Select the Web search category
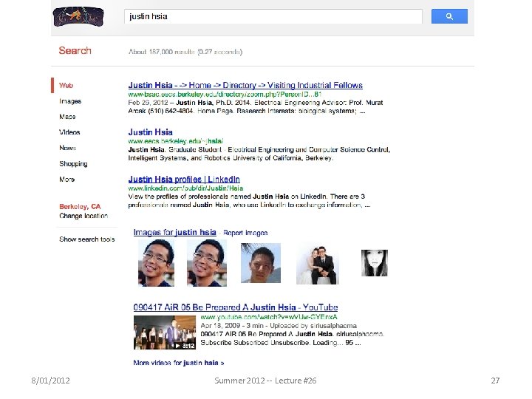The width and height of the screenshot is (532, 399). 66,86
